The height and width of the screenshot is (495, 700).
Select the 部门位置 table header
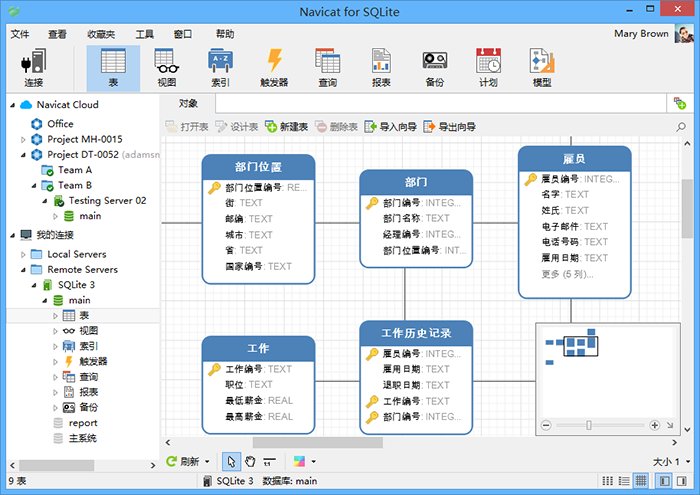click(x=258, y=167)
